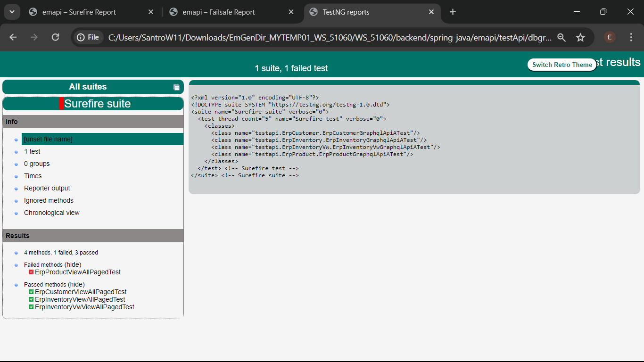The width and height of the screenshot is (644, 362).
Task: Click the ErpCustomerGraphqlApiATest class line in XML
Action: pyautogui.click(x=315, y=133)
